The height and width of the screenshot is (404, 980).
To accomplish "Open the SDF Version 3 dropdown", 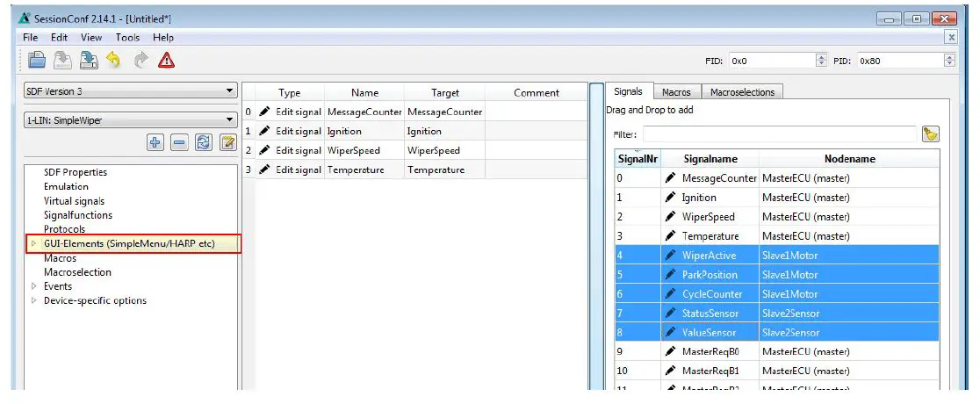I will pyautogui.click(x=130, y=91).
